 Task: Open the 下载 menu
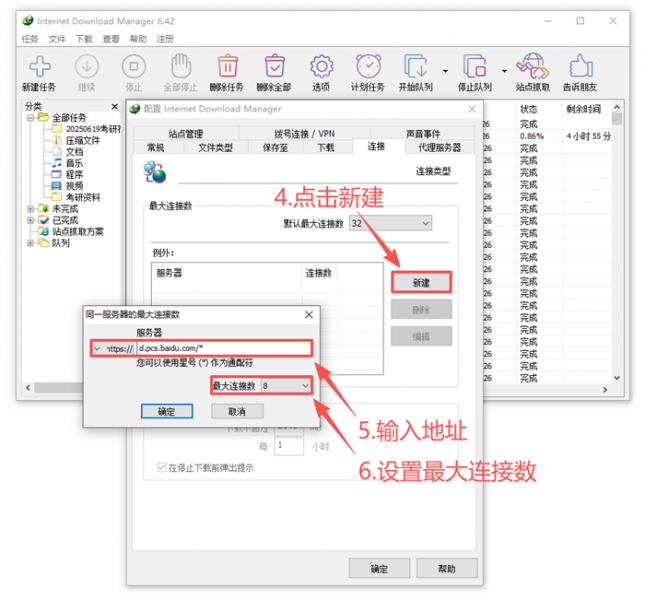click(84, 39)
